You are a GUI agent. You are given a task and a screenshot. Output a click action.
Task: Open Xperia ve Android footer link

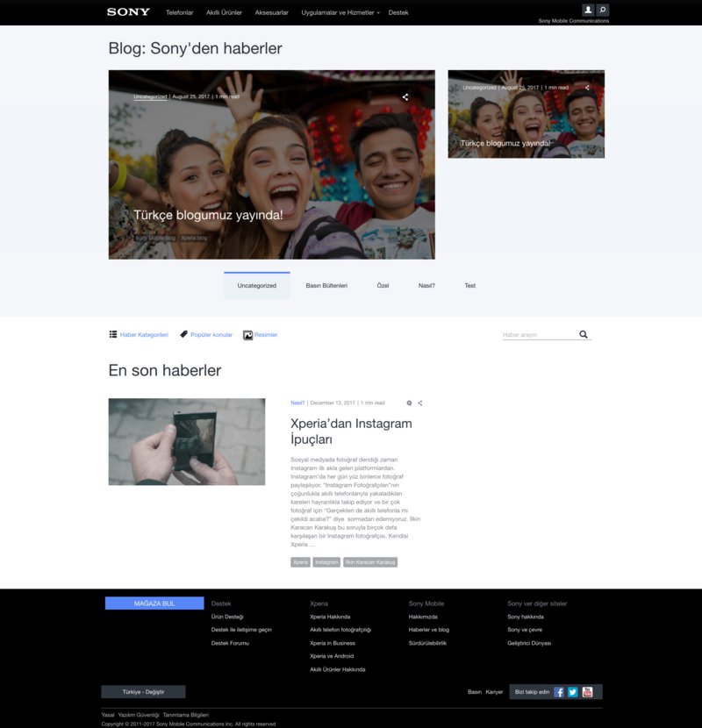pos(332,656)
